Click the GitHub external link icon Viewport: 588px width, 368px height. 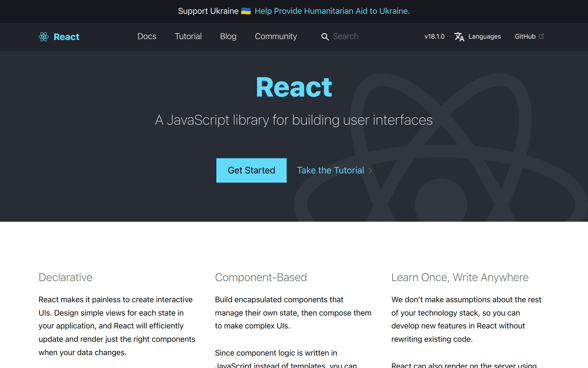[541, 36]
